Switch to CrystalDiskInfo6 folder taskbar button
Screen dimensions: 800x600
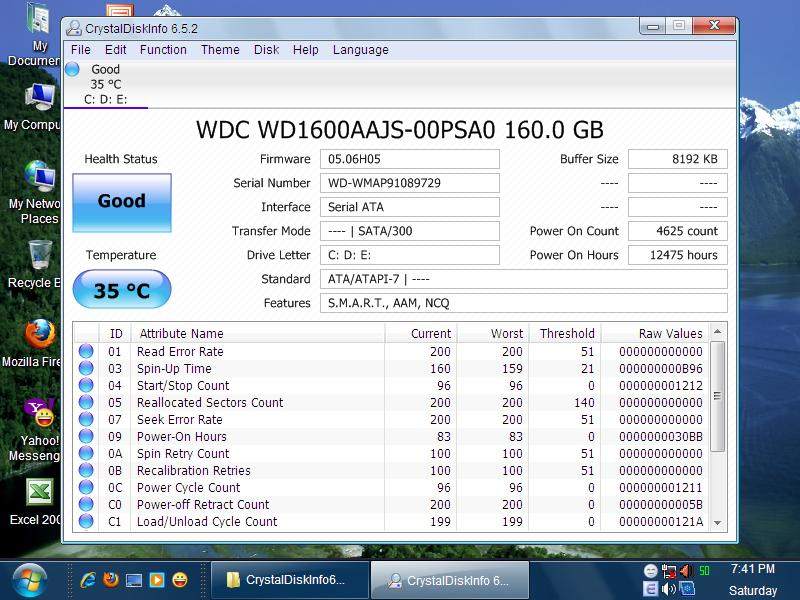pos(290,580)
